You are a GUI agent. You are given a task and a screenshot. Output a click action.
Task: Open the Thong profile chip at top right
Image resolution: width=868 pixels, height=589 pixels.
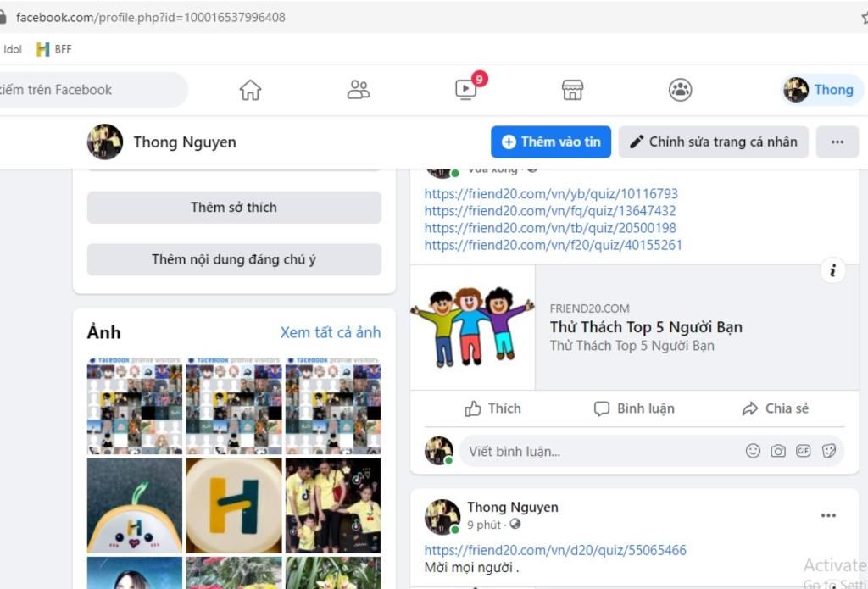pos(821,90)
